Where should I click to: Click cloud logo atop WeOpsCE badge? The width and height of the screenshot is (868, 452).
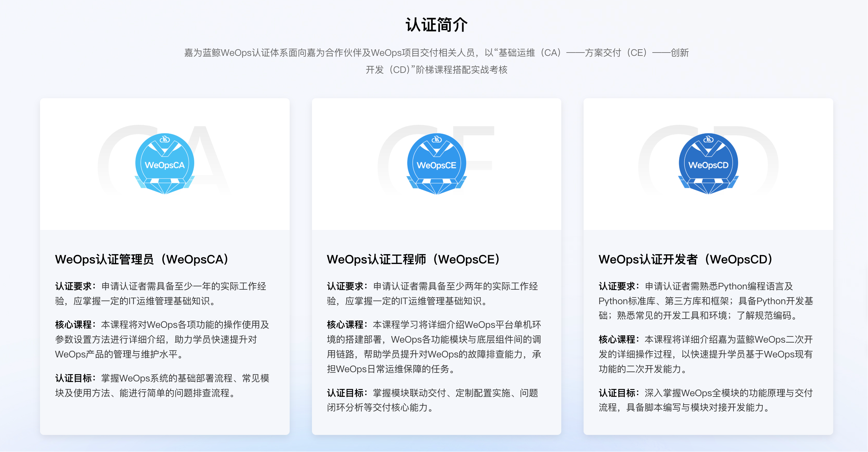click(437, 139)
